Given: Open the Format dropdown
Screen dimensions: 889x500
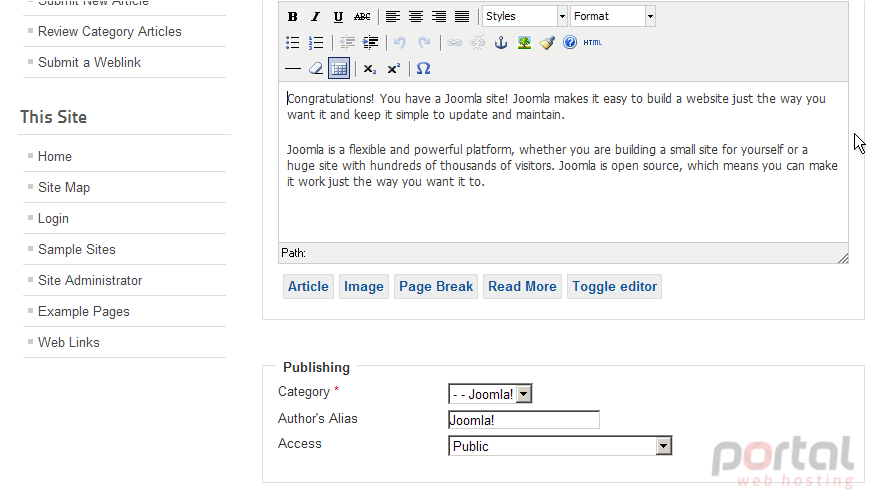Looking at the screenshot, I should click(613, 16).
